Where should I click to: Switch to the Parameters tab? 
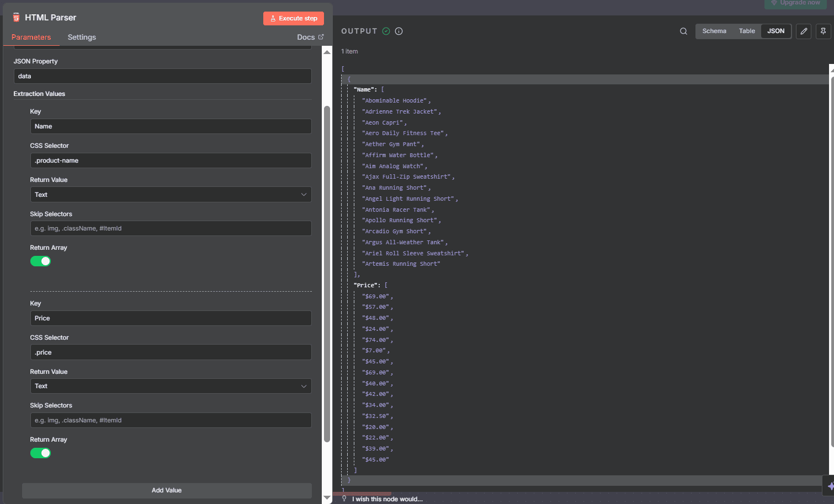point(31,37)
